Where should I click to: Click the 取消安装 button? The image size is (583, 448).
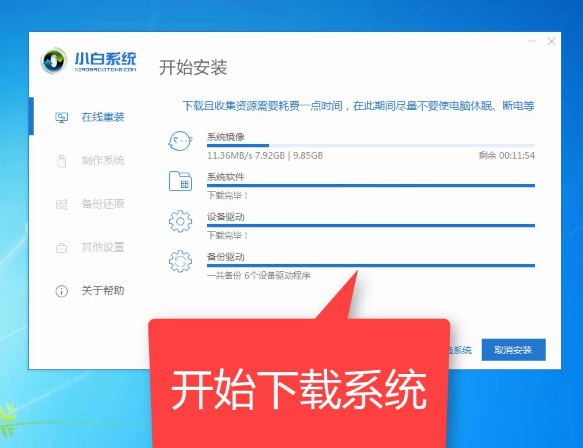tap(513, 349)
